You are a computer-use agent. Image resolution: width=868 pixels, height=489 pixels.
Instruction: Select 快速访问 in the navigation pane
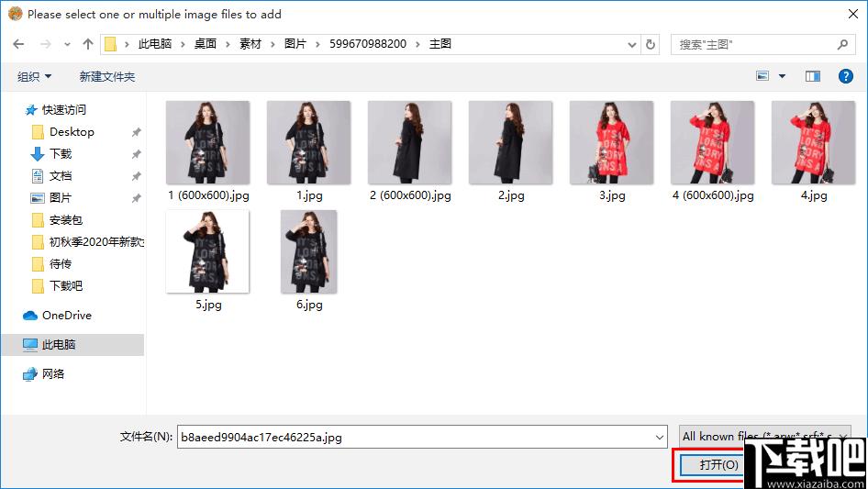click(x=64, y=110)
